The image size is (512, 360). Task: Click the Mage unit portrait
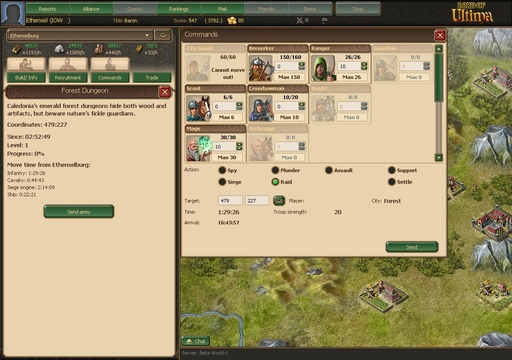(x=198, y=149)
